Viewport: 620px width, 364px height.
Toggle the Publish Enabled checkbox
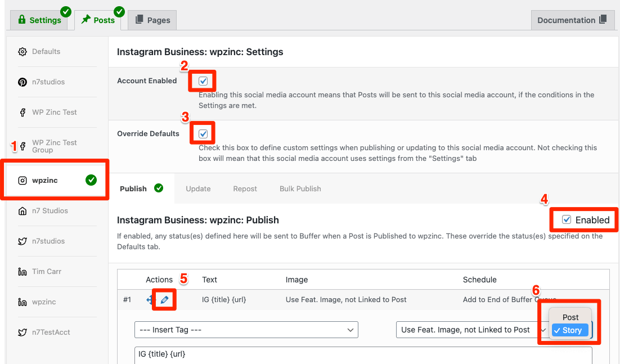click(x=566, y=219)
